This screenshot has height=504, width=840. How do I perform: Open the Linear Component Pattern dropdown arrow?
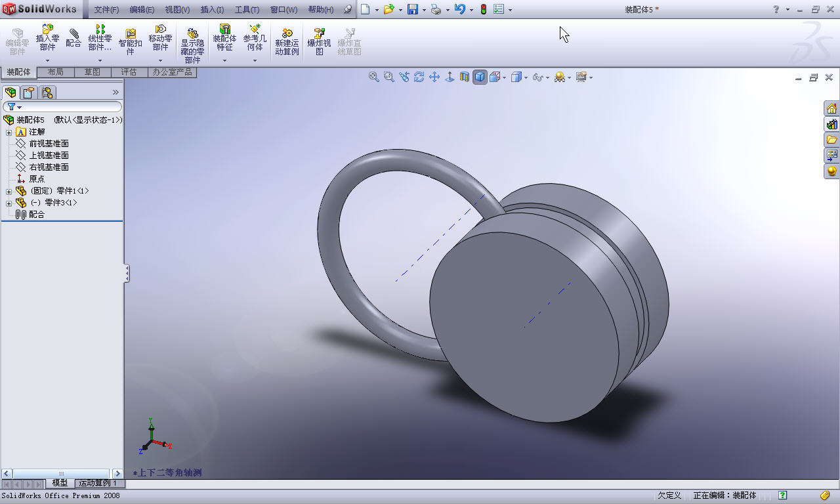click(100, 61)
